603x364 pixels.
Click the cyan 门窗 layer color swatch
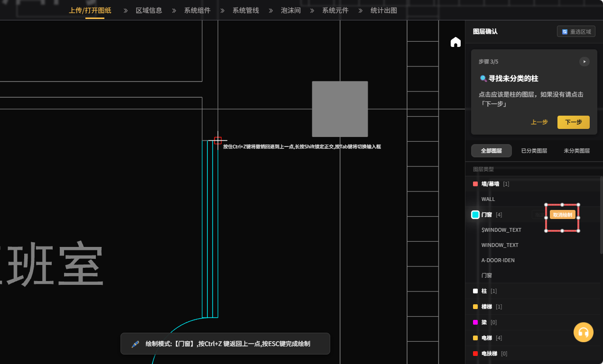(x=475, y=215)
